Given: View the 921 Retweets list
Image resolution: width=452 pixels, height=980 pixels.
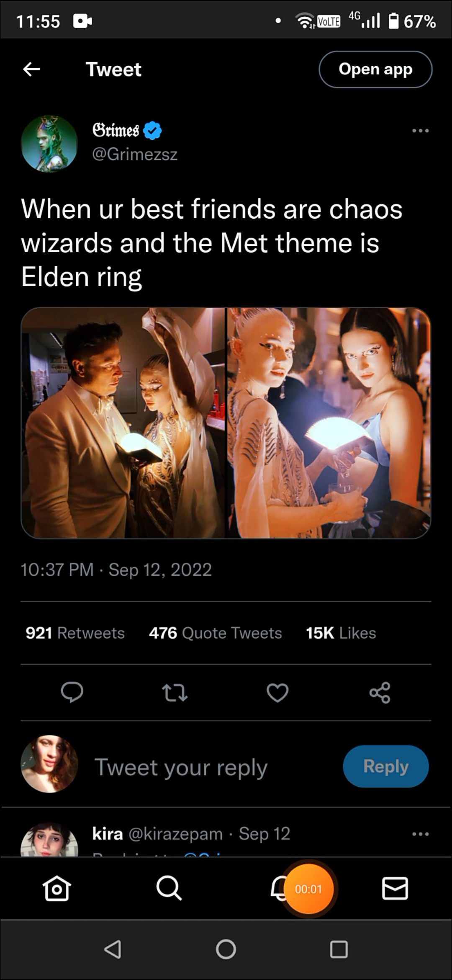Looking at the screenshot, I should pos(75,633).
